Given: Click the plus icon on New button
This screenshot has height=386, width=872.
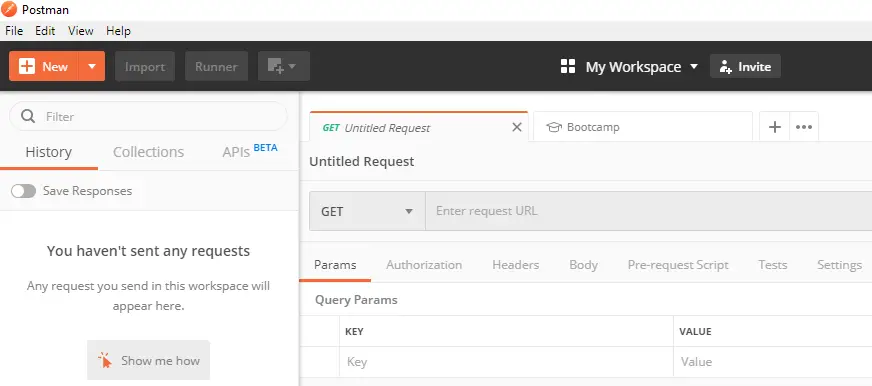Looking at the screenshot, I should click(x=27, y=66).
